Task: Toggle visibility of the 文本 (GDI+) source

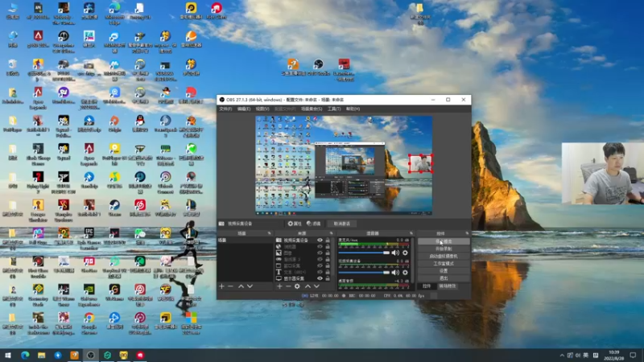Action: pyautogui.click(x=320, y=272)
